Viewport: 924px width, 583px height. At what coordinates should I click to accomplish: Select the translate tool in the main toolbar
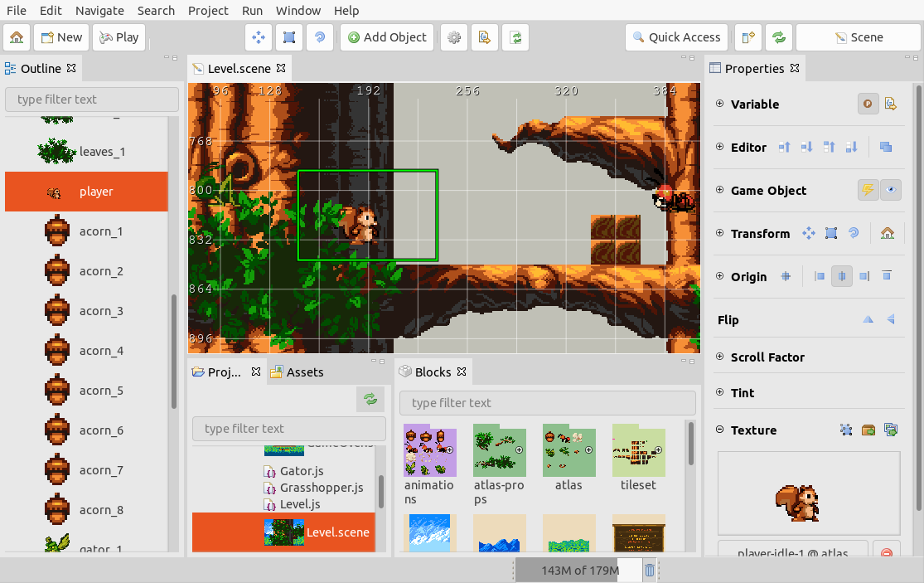tap(259, 37)
